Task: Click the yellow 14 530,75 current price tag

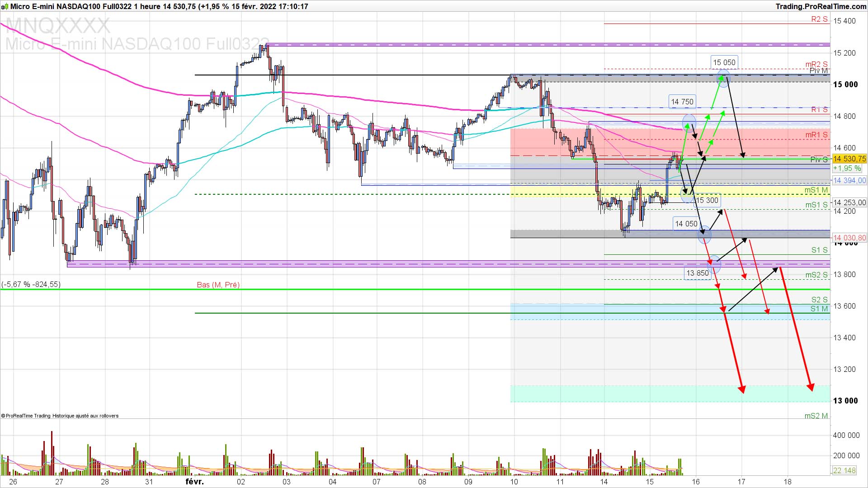Action: 849,159
